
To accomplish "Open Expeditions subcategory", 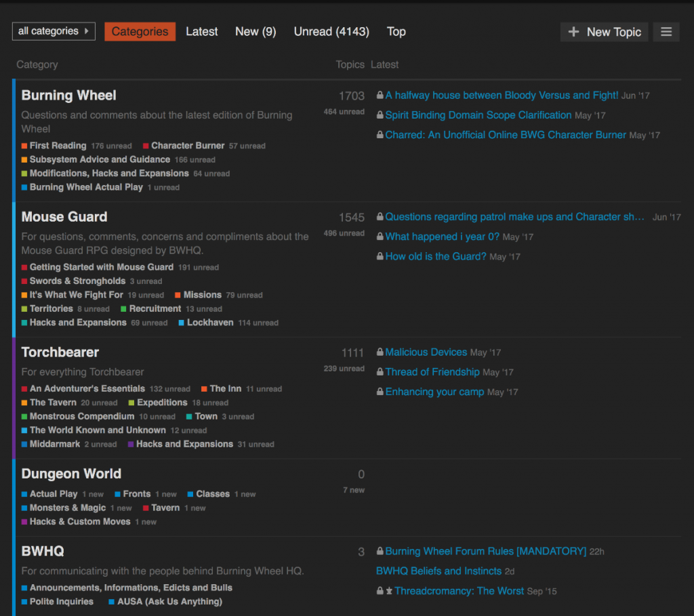I will [162, 403].
